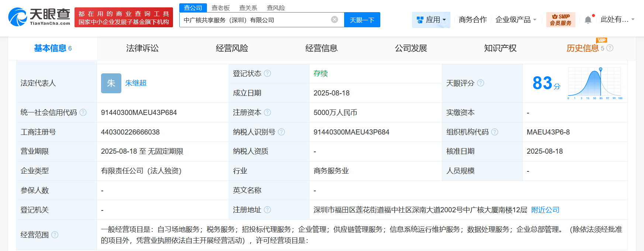Switch to the 查风险 search tab
This screenshot has height=251, width=644.
[x=276, y=8]
